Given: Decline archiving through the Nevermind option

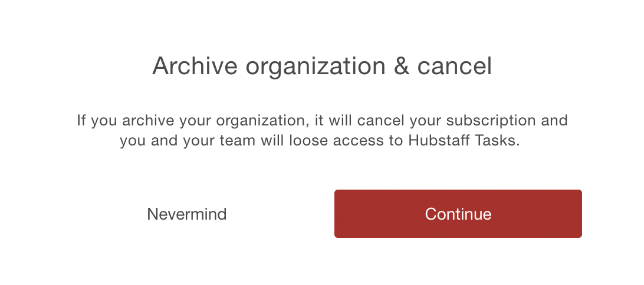Looking at the screenshot, I should point(187,214).
